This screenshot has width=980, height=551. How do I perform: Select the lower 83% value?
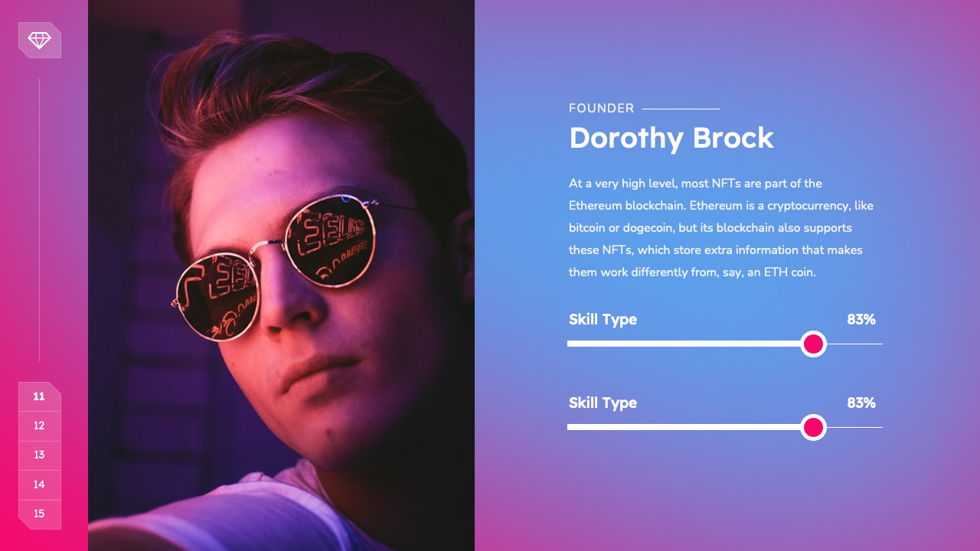pyautogui.click(x=861, y=403)
